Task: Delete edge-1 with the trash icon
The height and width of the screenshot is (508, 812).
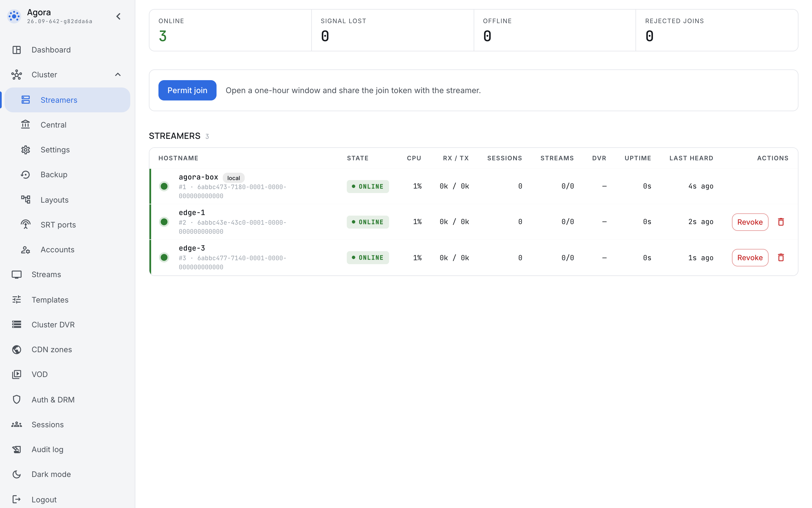Action: click(781, 222)
